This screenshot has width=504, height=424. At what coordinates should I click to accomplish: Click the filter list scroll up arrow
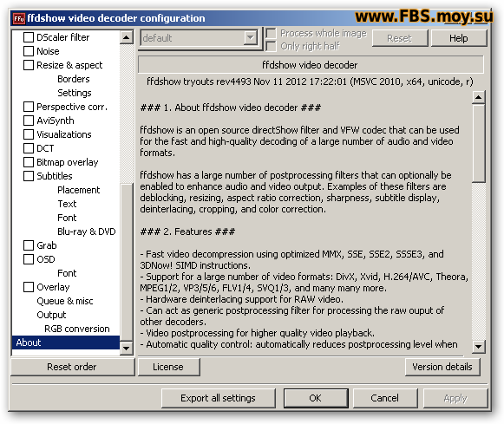tap(127, 37)
